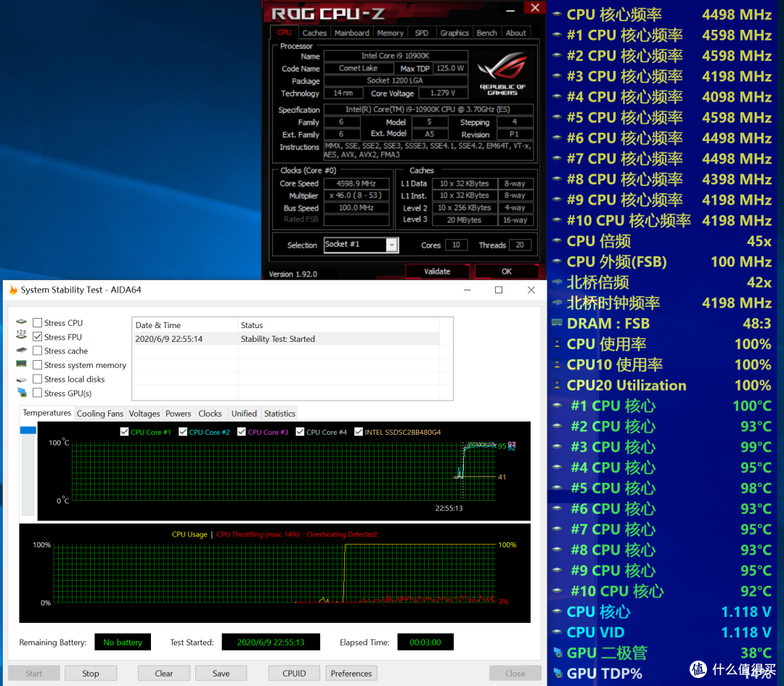This screenshot has width=784, height=686.
Task: Click the Core Speed 4598.9 MHz field
Action: [x=356, y=184]
